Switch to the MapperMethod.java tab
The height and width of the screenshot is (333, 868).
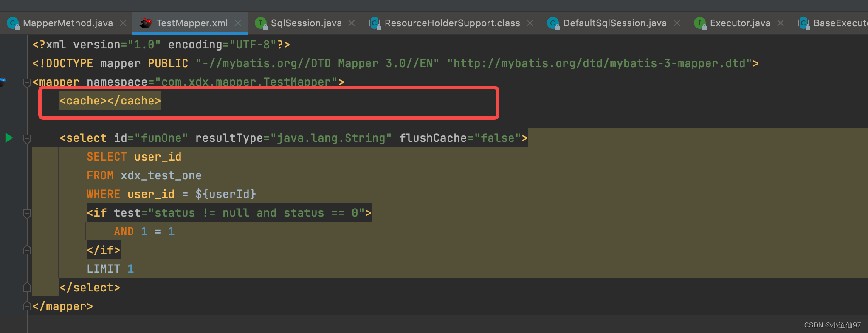pyautogui.click(x=68, y=23)
